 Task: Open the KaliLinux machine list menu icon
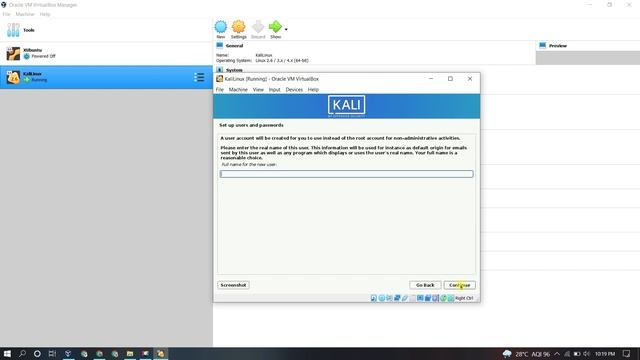coord(199,77)
